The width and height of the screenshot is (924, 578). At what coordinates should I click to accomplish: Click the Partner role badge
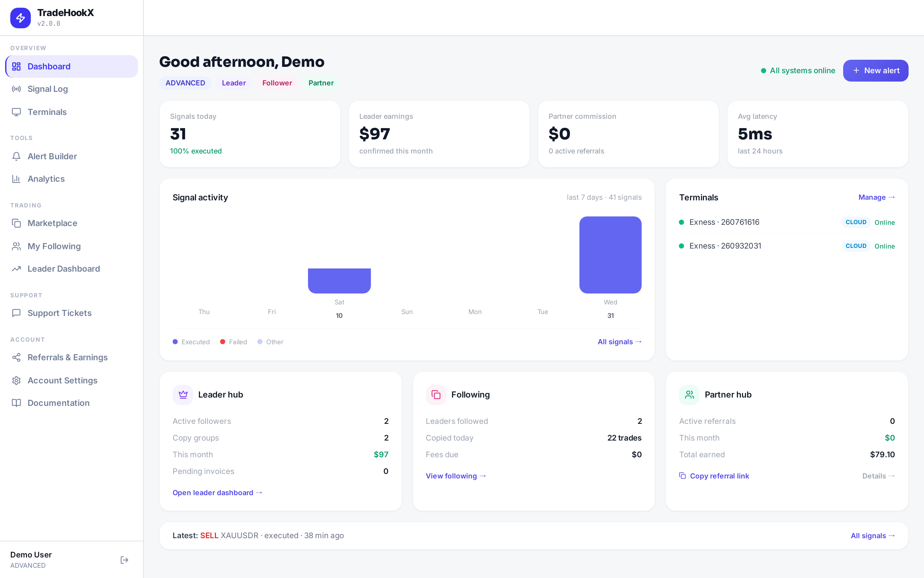(321, 83)
